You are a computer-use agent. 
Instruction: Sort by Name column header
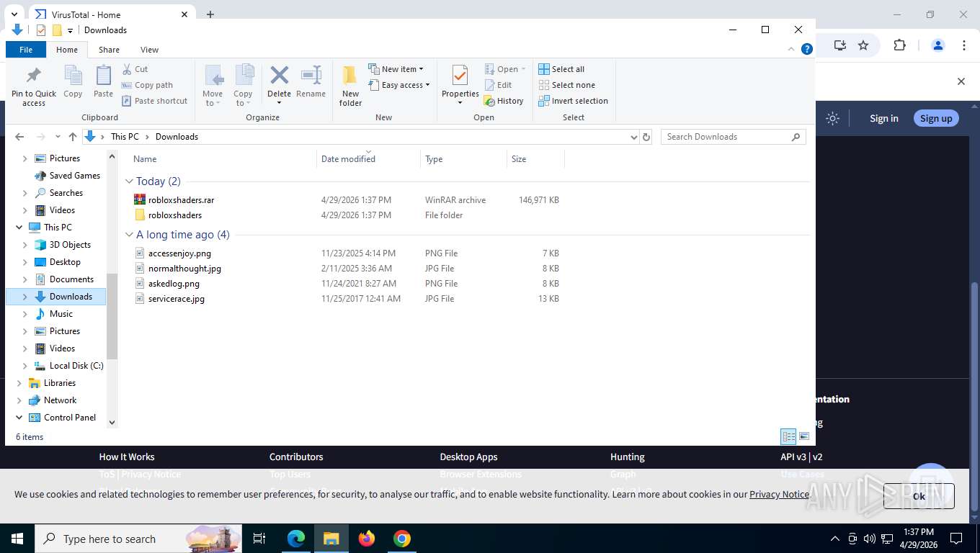point(223,159)
